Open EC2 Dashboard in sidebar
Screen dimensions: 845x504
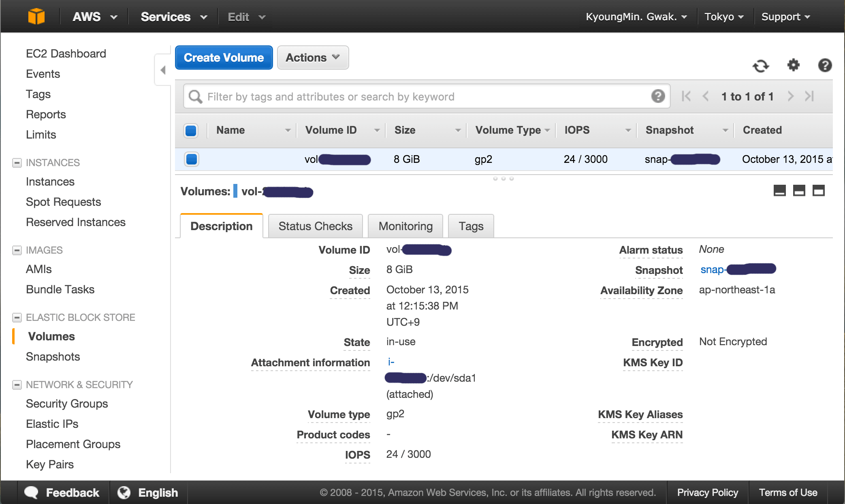pyautogui.click(x=66, y=53)
